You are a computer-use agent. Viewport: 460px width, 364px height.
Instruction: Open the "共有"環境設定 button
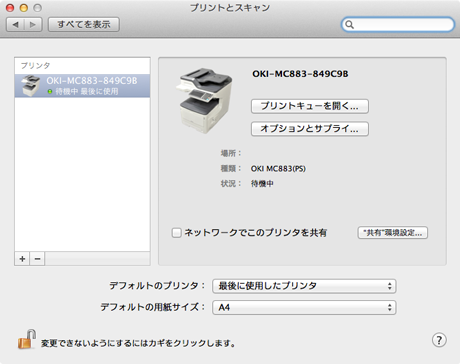pyautogui.click(x=393, y=233)
